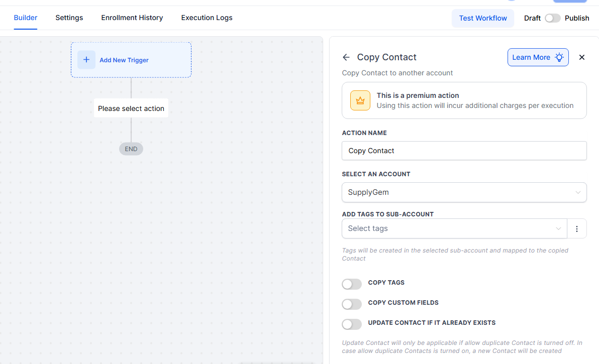Open the Select tags dropdown
599x364 pixels.
click(452, 228)
